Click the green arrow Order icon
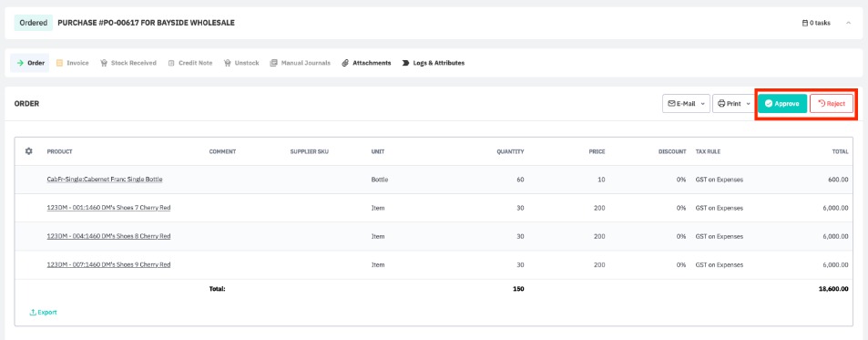Viewport: 868px width, 340px height. click(20, 63)
